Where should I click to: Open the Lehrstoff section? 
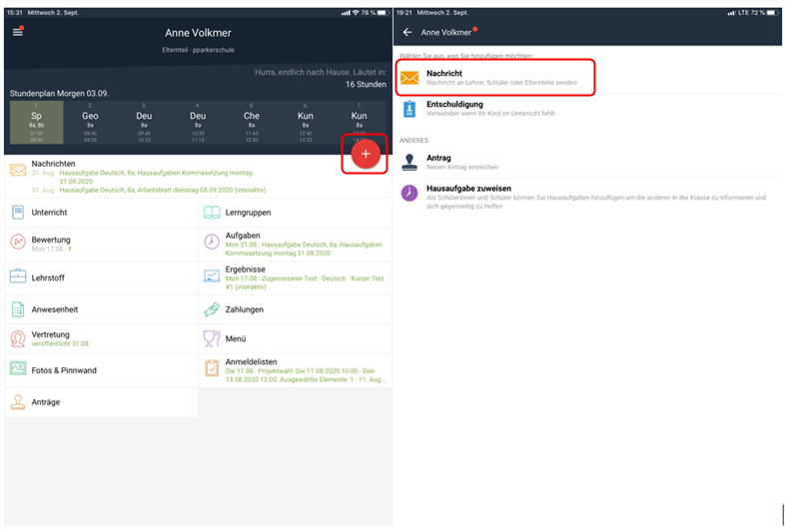tap(101, 277)
